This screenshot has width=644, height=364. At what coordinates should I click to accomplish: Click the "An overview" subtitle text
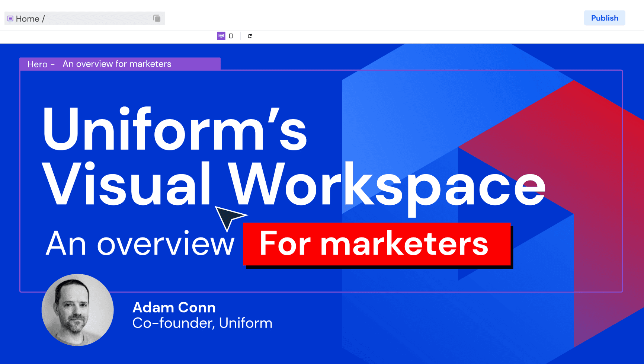(x=140, y=244)
